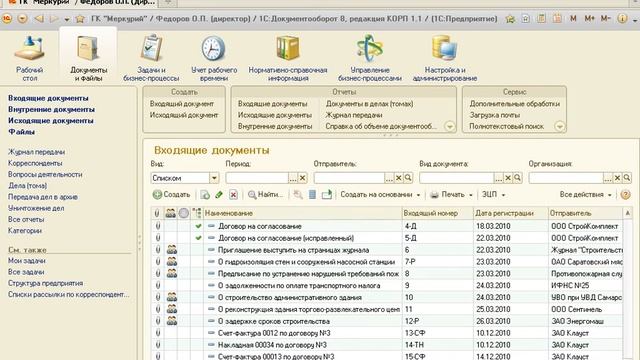The width and height of the screenshot is (640, 360).
Task: Click the M- memory button
Action: pyautogui.click(x=606, y=18)
